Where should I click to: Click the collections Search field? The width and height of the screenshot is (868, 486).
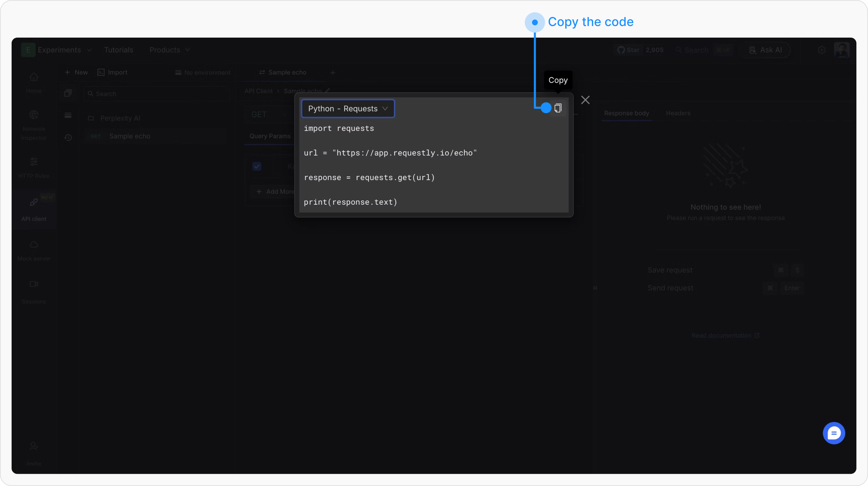[157, 94]
